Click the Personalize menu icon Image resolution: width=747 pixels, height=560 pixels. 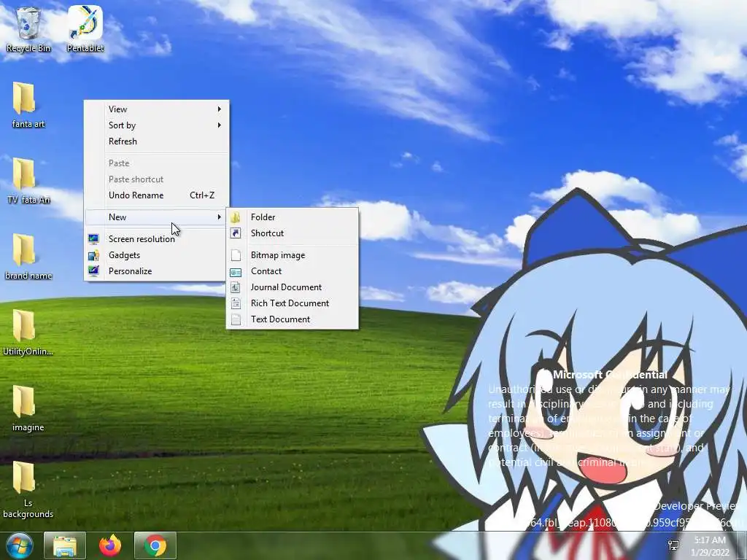pyautogui.click(x=93, y=271)
